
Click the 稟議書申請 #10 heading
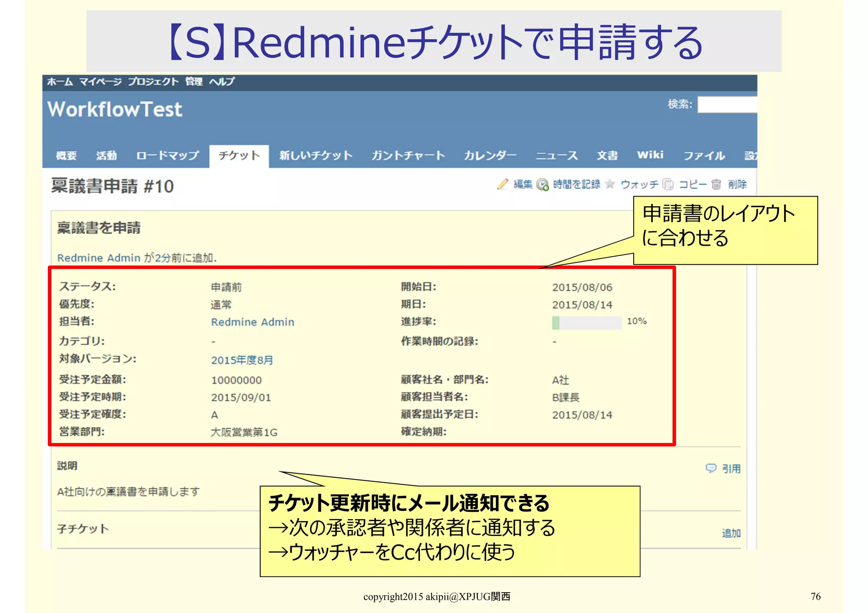(x=112, y=186)
